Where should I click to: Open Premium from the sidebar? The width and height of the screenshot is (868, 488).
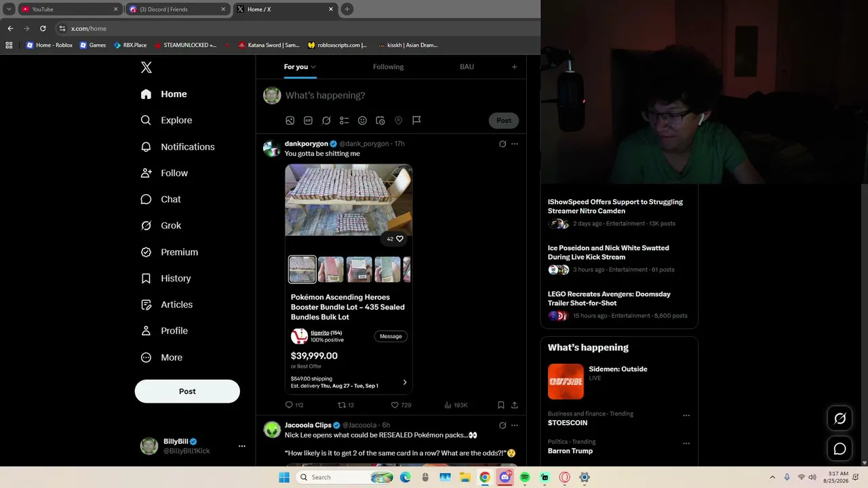169,252
